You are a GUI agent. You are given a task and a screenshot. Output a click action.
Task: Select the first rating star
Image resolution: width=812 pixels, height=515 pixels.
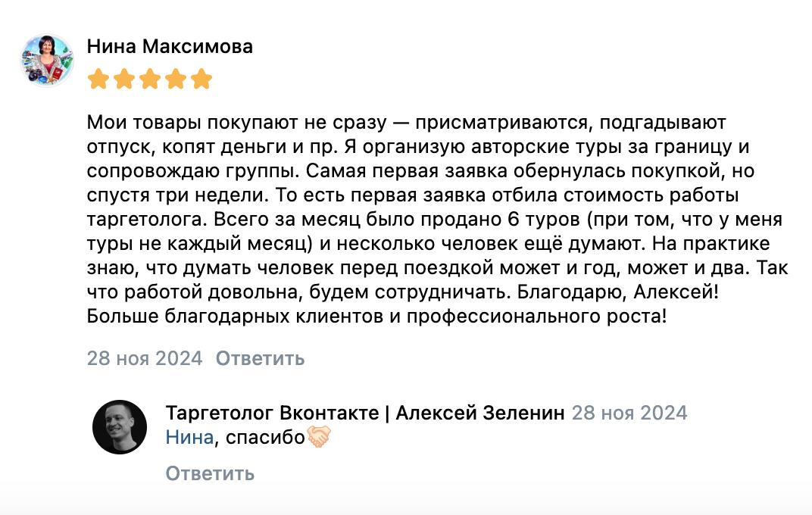(x=98, y=80)
